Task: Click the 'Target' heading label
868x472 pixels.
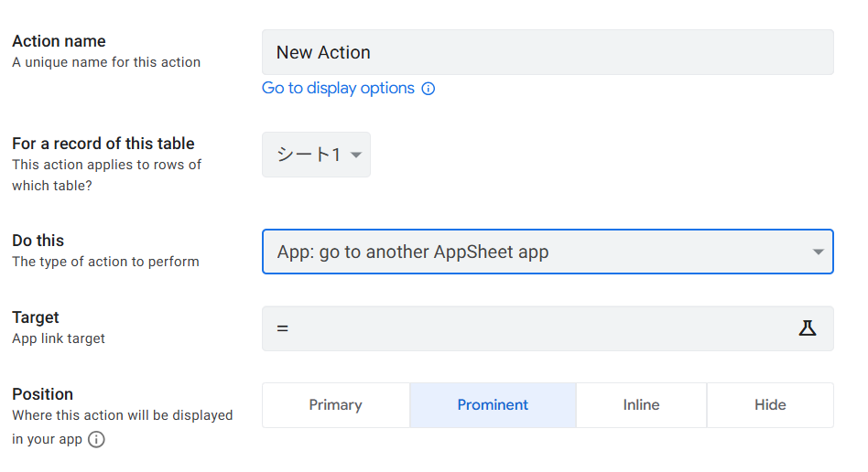Action: (35, 317)
